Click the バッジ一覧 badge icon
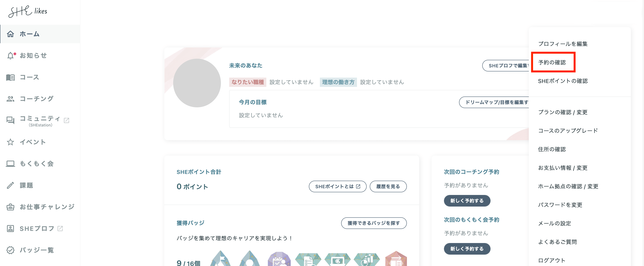Image resolution: width=644 pixels, height=266 pixels. (x=10, y=250)
